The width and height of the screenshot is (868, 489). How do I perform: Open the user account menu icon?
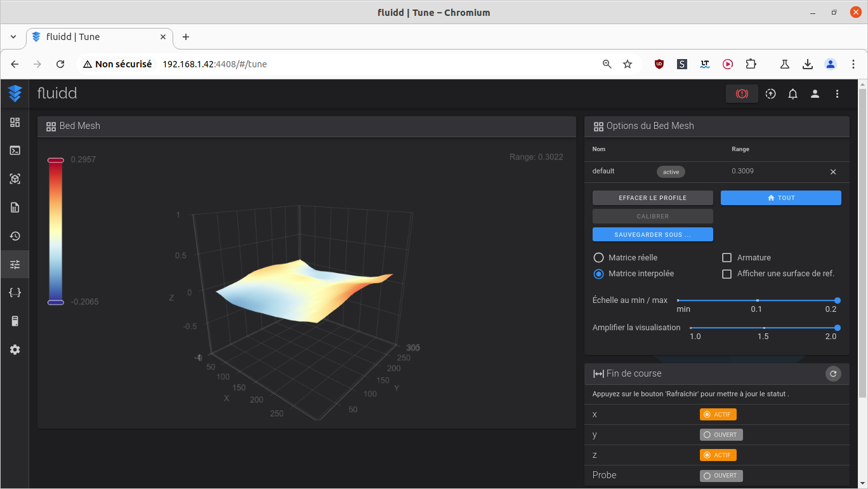point(815,94)
